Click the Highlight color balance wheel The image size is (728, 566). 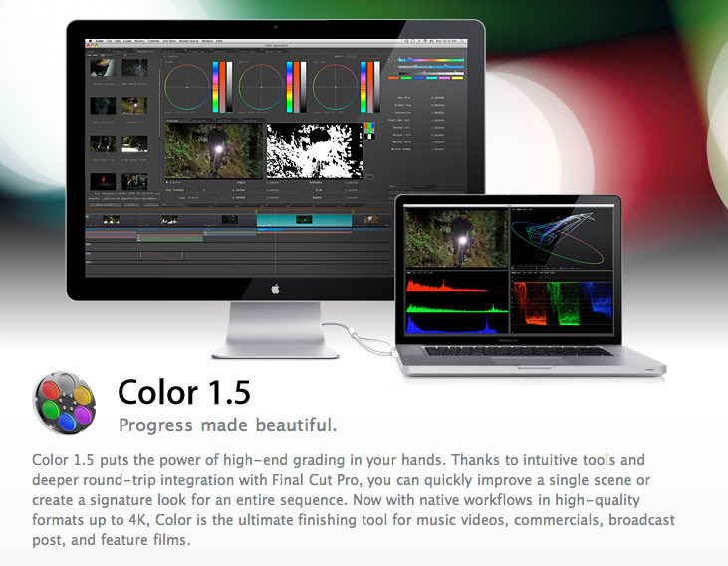coord(335,87)
